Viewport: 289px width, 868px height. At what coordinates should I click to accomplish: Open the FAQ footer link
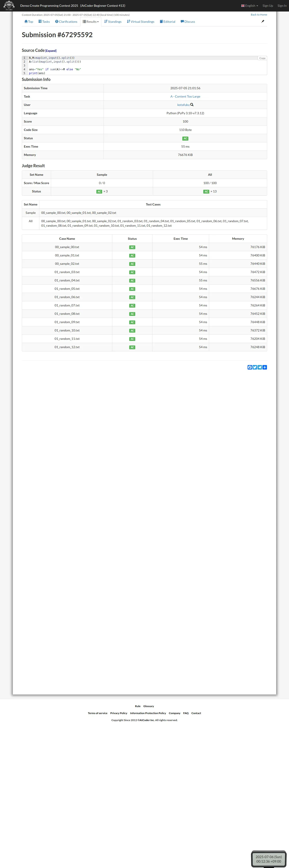pyautogui.click(x=186, y=713)
